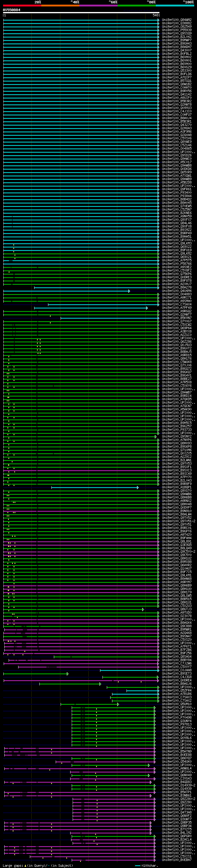Click the orange ~40% identity color segment

61,6
